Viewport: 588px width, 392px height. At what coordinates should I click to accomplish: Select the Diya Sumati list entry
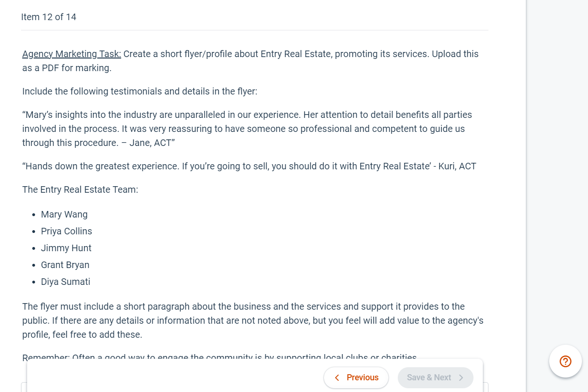65,282
